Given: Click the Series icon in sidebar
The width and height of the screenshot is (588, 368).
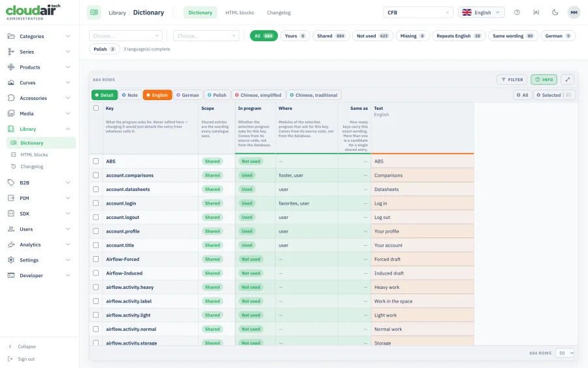Looking at the screenshot, I should tap(11, 52).
